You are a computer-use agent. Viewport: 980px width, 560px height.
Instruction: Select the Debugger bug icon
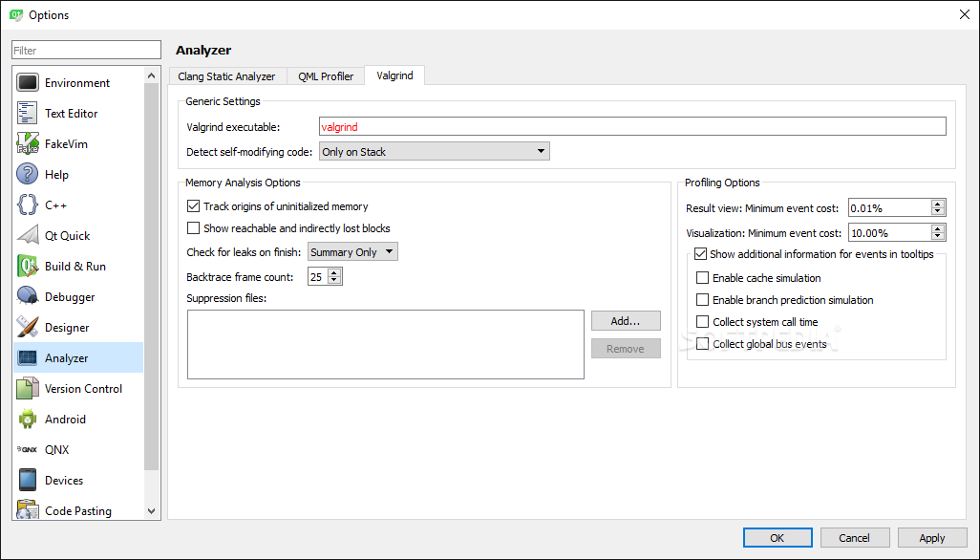click(28, 297)
